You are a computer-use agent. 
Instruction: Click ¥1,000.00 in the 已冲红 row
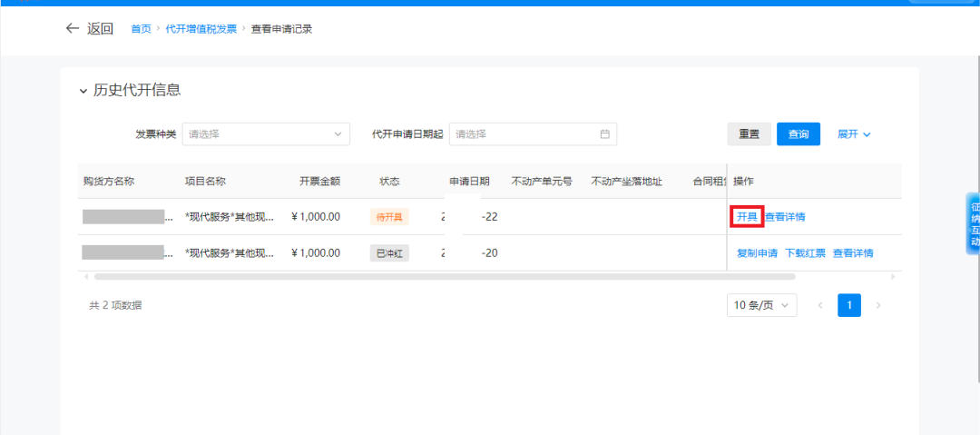click(x=316, y=253)
